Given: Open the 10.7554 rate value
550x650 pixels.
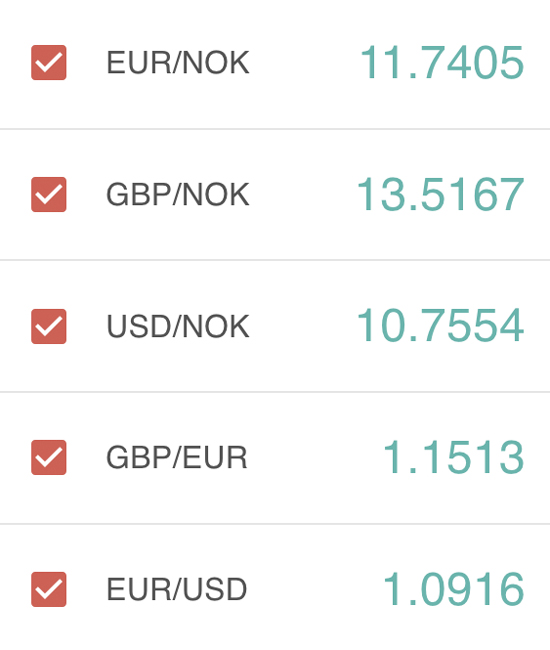Looking at the screenshot, I should tap(440, 326).
